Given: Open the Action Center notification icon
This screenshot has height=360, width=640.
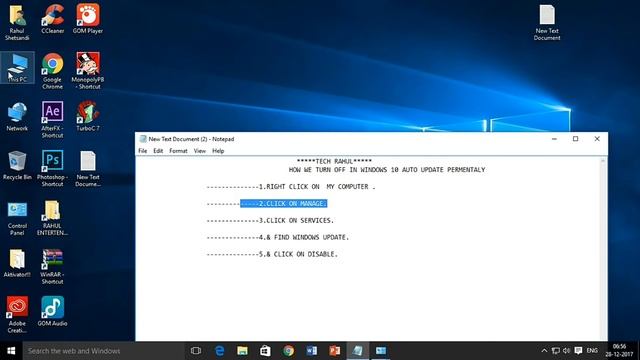Looking at the screenshot, I should pyautogui.click(x=578, y=351).
